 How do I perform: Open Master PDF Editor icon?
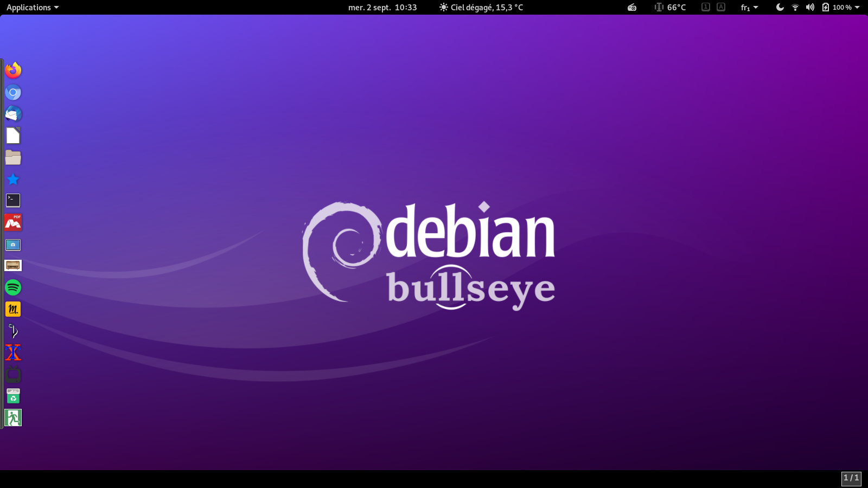tap(13, 222)
